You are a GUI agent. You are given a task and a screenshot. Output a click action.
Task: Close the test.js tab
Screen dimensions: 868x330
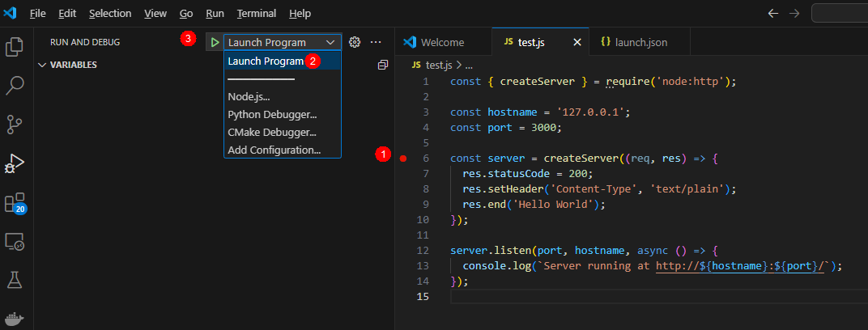(x=577, y=42)
